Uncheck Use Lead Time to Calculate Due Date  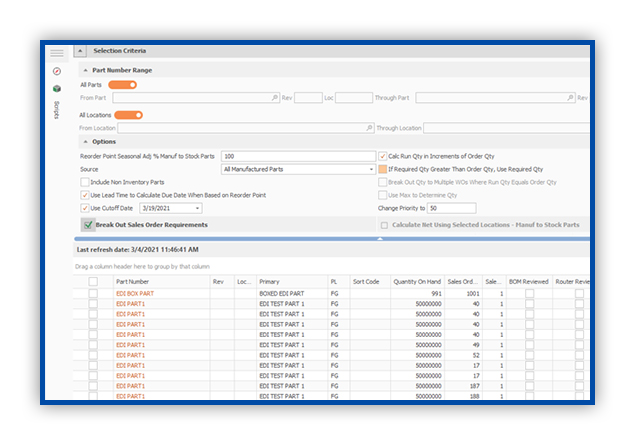point(85,195)
